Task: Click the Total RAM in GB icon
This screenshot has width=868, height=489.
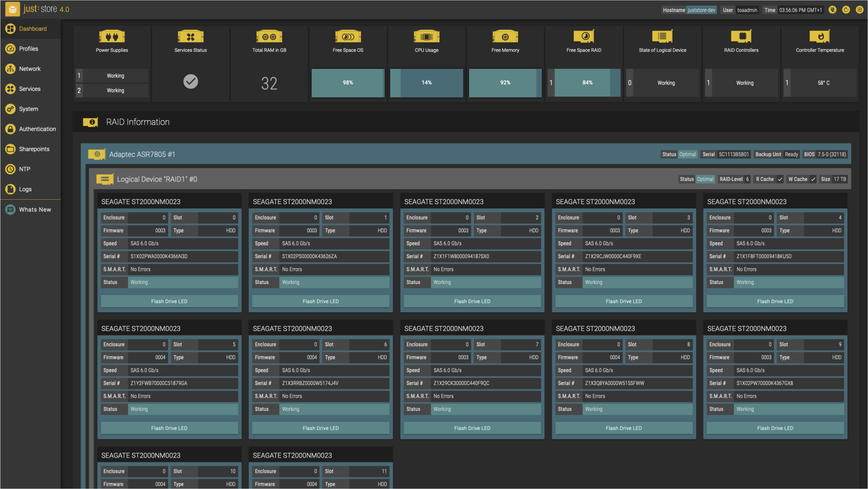Action: coord(269,36)
